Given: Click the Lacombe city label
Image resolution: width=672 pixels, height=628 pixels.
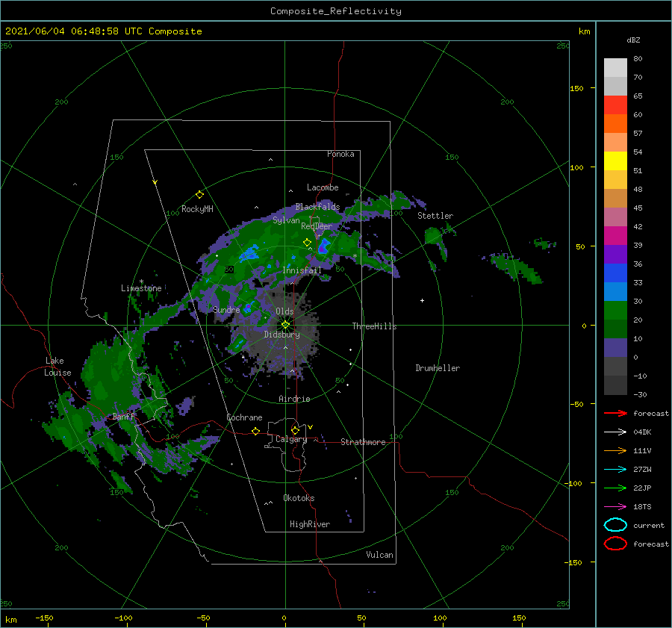Looking at the screenshot, I should click(323, 187).
